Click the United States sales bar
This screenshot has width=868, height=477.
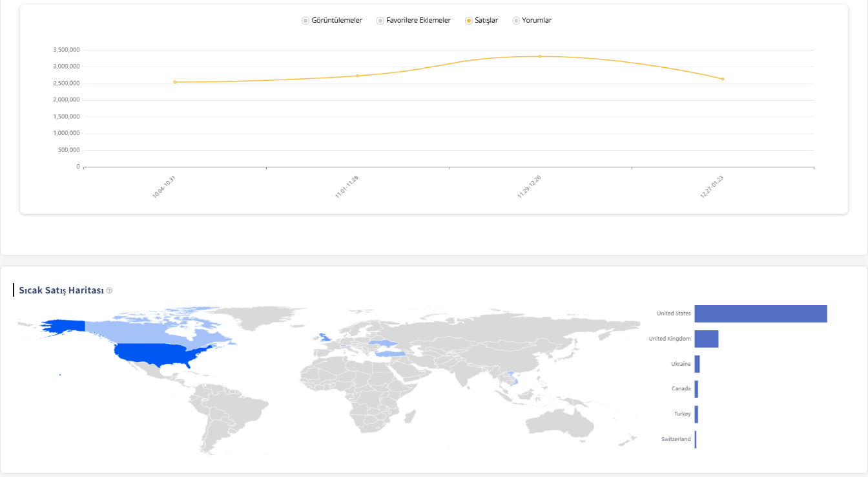760,313
